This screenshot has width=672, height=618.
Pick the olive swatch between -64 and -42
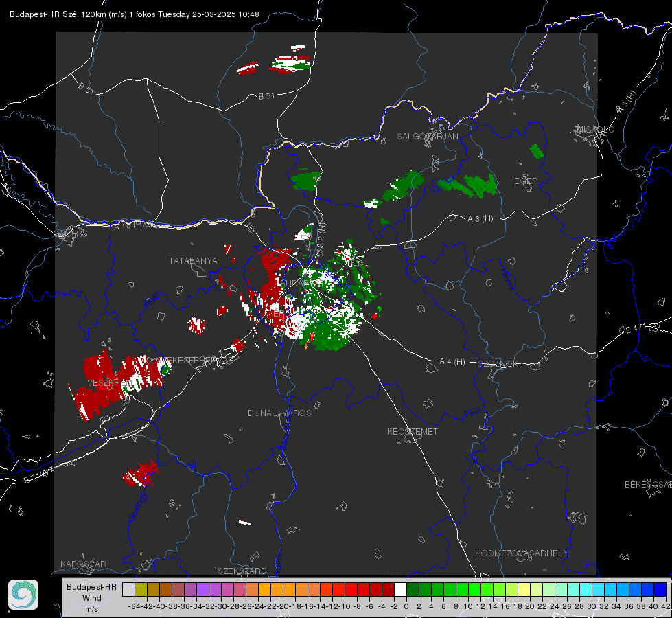(x=141, y=590)
